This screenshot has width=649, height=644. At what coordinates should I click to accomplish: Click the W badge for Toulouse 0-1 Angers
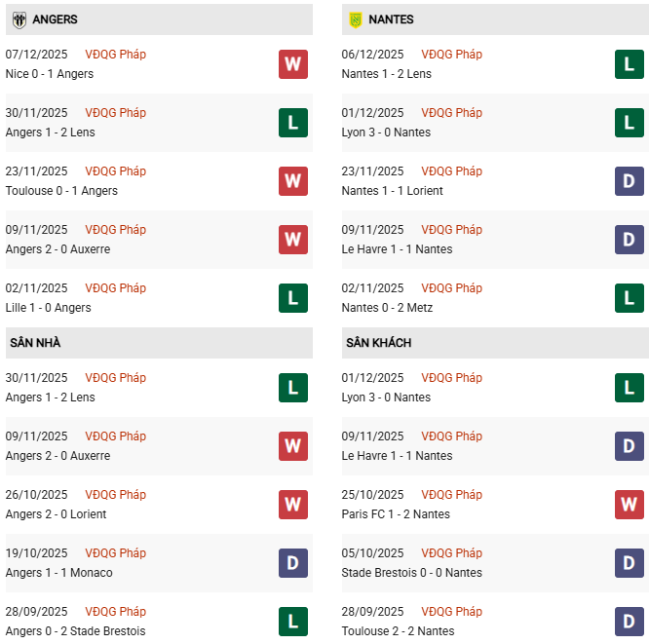[292, 181]
